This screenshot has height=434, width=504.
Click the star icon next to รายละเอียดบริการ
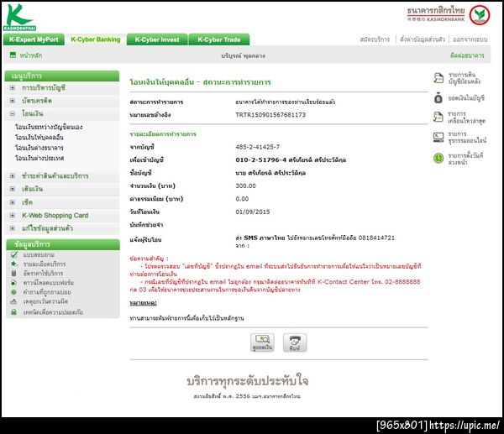[13, 264]
